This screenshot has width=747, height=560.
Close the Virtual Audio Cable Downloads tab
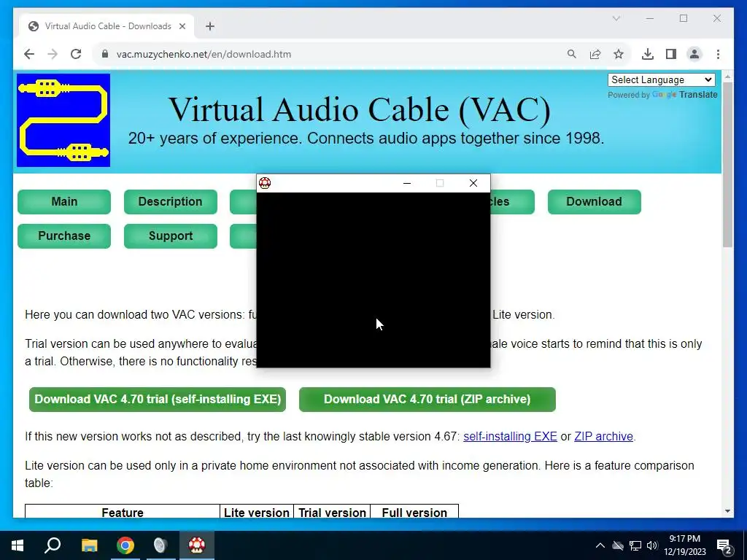182,26
